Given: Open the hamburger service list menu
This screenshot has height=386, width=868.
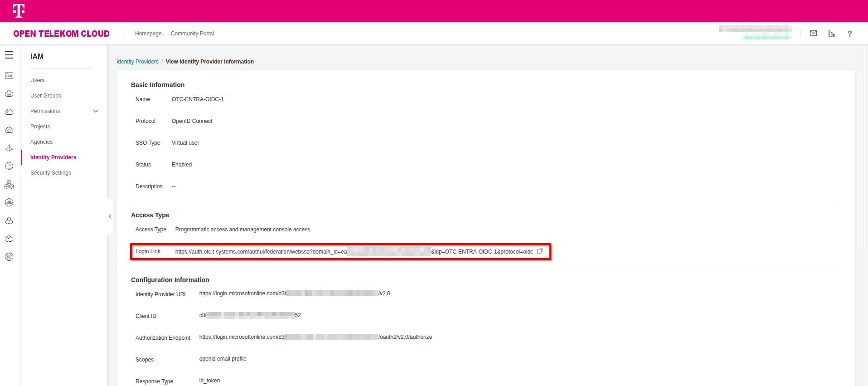Looking at the screenshot, I should [x=9, y=55].
